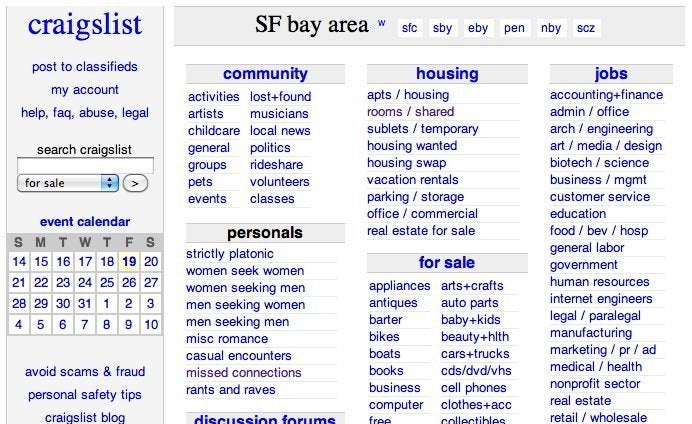692x424 pixels.
Task: Select day 19 in event calendar
Action: coord(129,262)
